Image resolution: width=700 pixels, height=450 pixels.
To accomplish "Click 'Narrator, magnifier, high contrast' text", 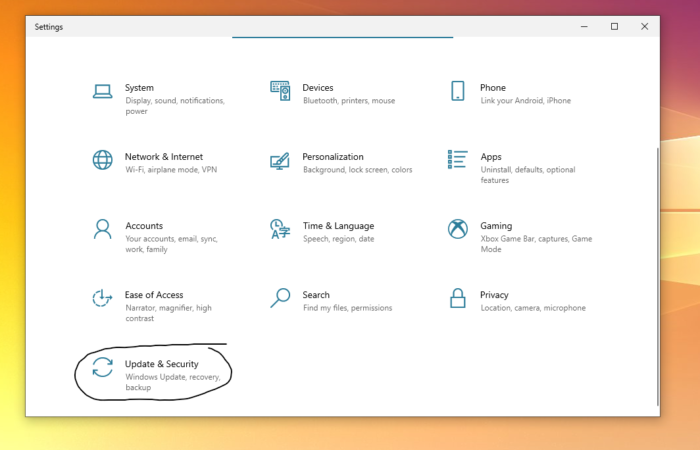I will (x=168, y=313).
